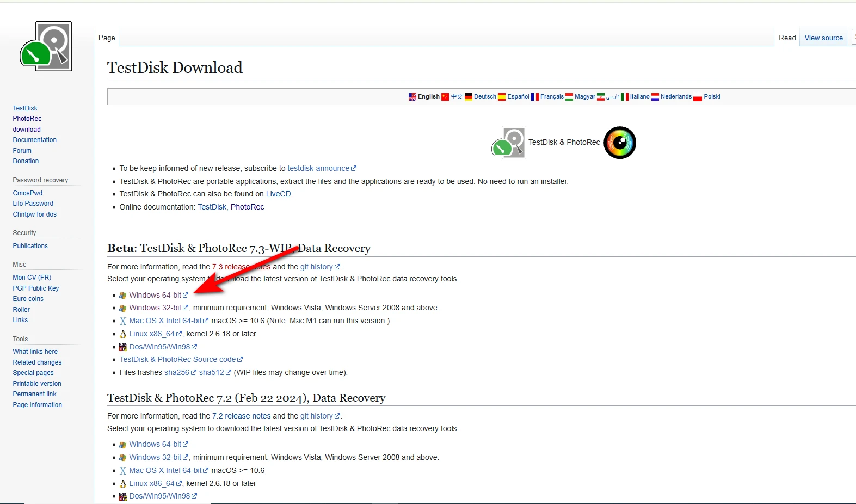Go to download in the sidebar
Image resolution: width=856 pixels, height=504 pixels.
[27, 130]
